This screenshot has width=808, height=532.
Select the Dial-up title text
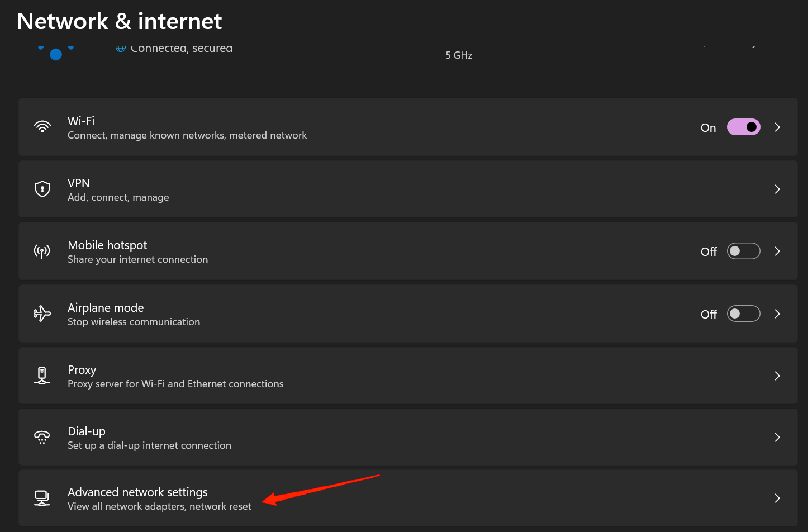pos(87,431)
